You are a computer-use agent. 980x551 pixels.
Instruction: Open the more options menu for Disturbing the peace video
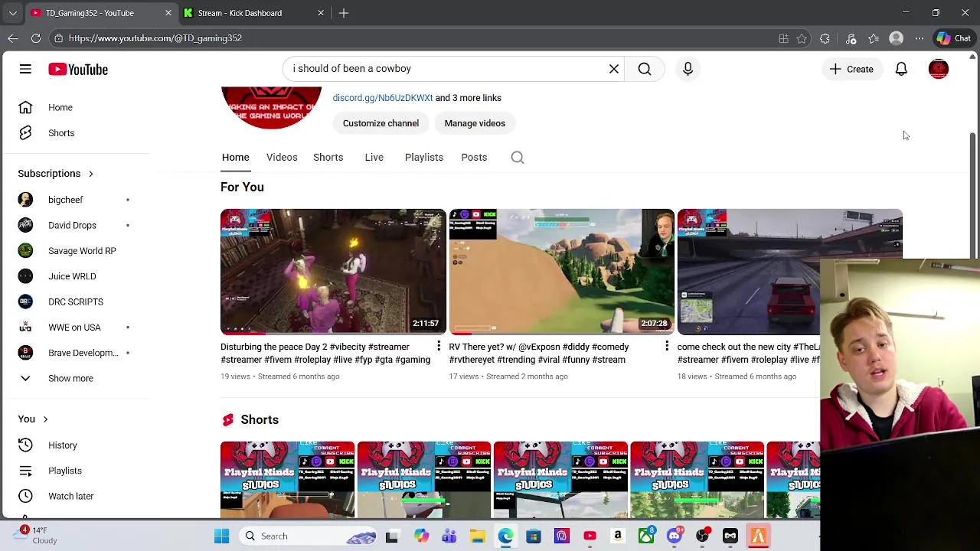(439, 347)
